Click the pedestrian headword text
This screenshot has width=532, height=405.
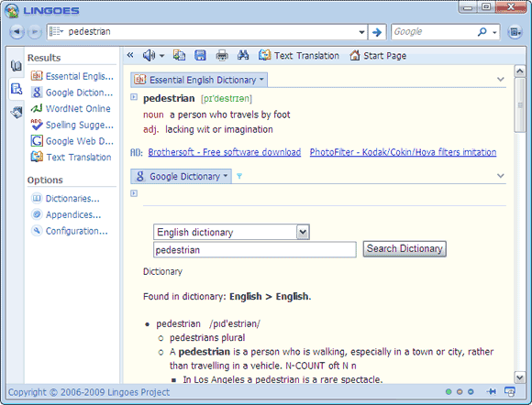(169, 98)
